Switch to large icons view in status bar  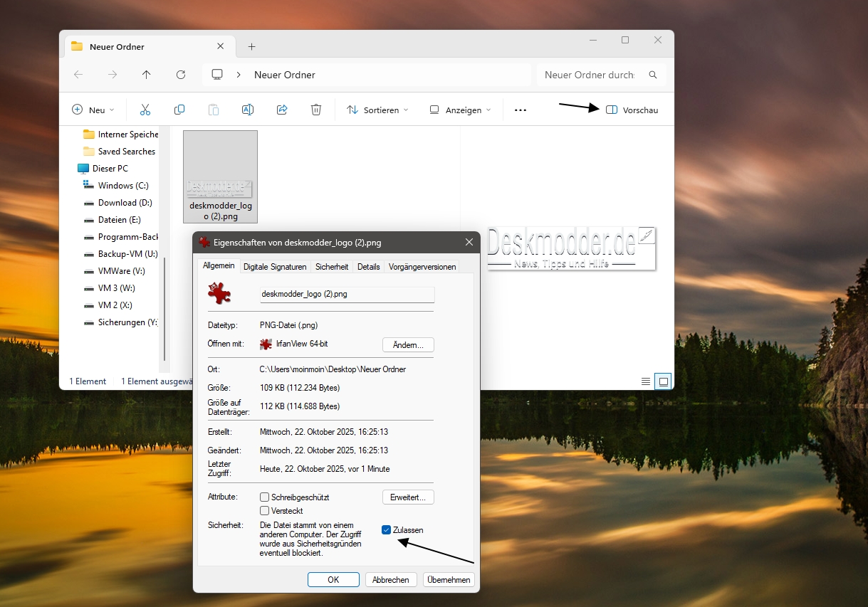point(664,381)
